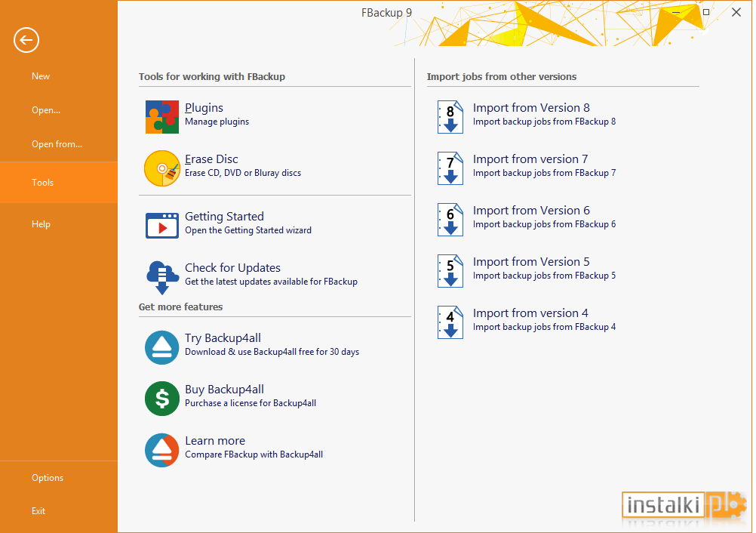
Task: Click Import from version 4 title
Action: click(530, 313)
